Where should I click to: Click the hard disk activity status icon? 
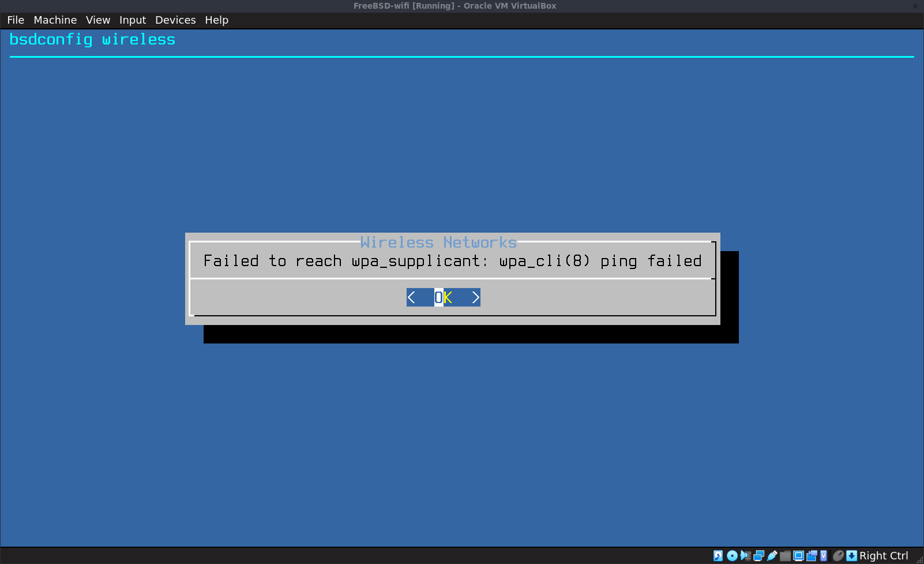pyautogui.click(x=718, y=555)
